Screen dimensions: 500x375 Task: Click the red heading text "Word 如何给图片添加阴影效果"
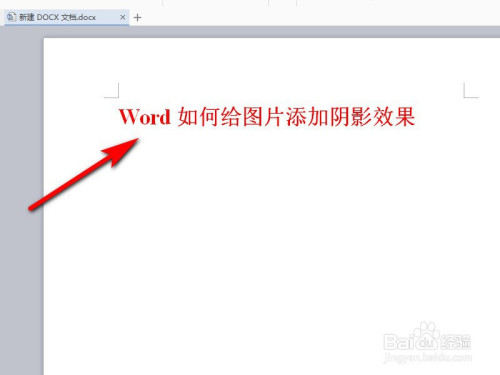[x=267, y=117]
